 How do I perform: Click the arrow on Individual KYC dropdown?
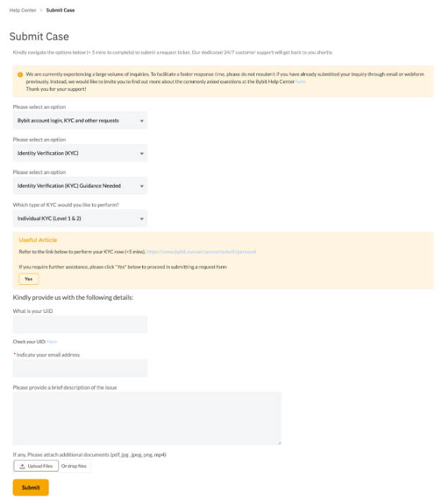142,219
